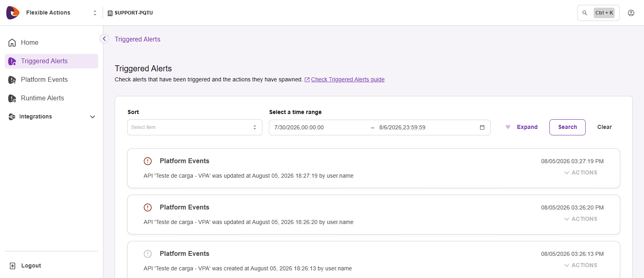Viewport: 644px width, 278px height.
Task: Expand ACTIONS for the 03:26:20 PM alert
Action: click(x=584, y=219)
